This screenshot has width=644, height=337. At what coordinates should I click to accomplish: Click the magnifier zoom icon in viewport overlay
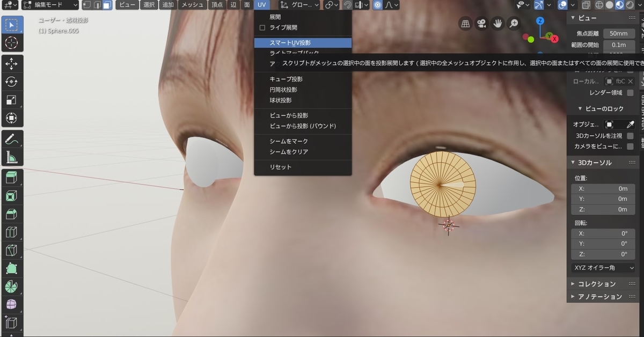pos(515,24)
